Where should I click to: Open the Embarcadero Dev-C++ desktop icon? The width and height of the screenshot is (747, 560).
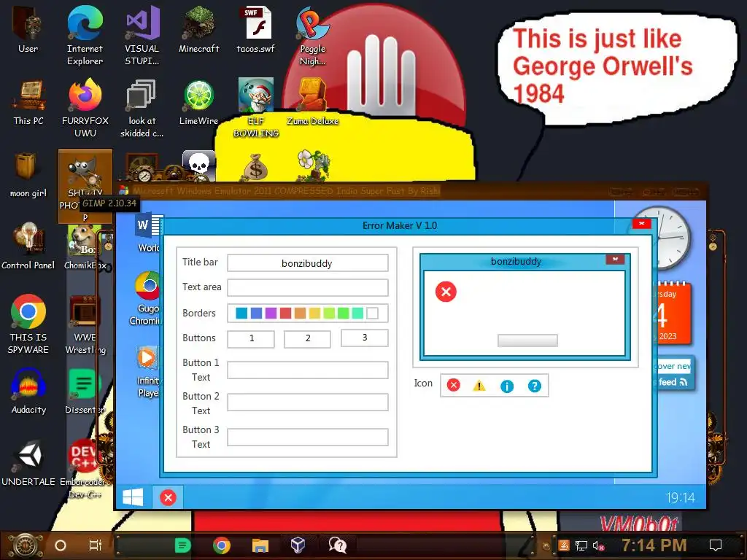(85, 469)
